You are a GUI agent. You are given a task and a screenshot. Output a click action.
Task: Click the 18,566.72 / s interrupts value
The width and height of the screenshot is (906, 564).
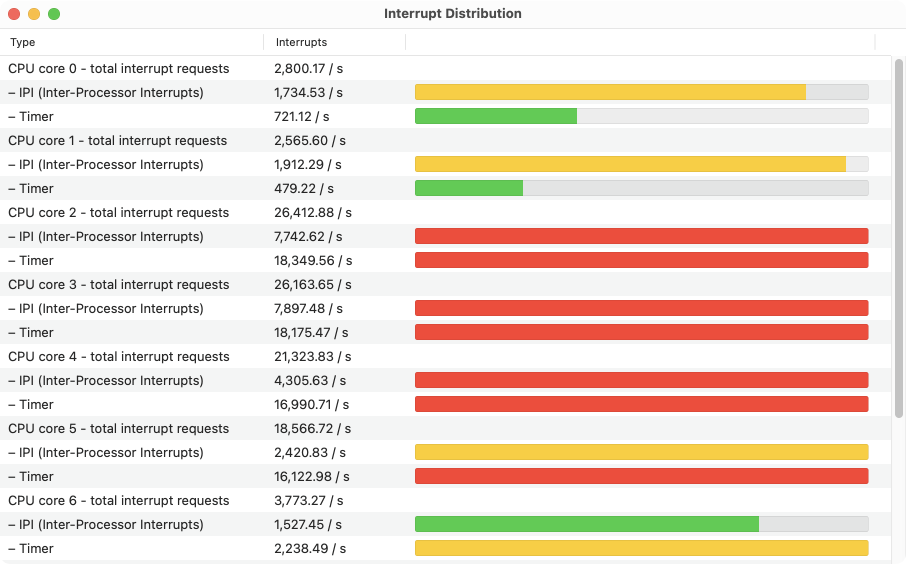click(313, 428)
